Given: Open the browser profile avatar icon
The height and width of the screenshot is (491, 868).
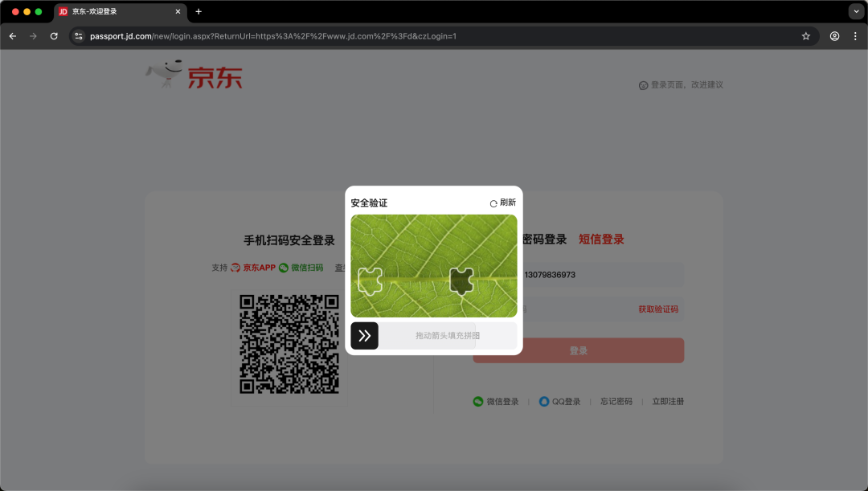Looking at the screenshot, I should point(834,36).
